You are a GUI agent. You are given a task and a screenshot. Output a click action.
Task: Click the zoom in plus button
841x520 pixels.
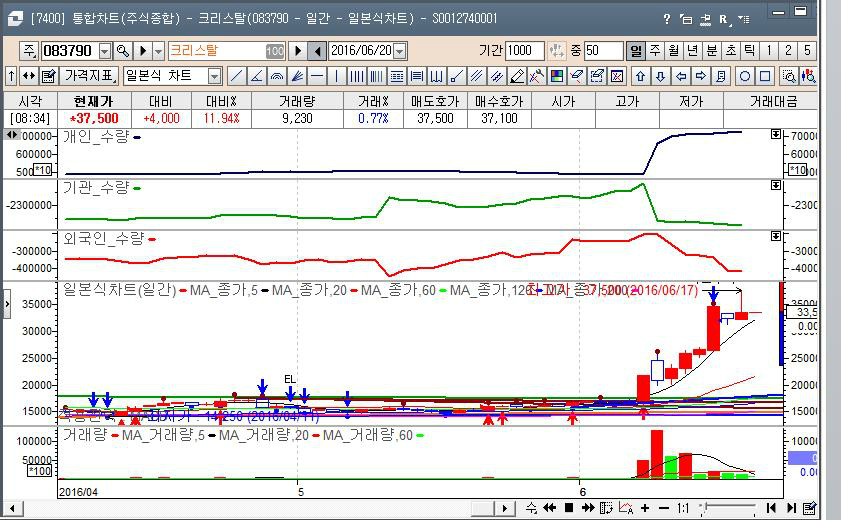point(645,508)
